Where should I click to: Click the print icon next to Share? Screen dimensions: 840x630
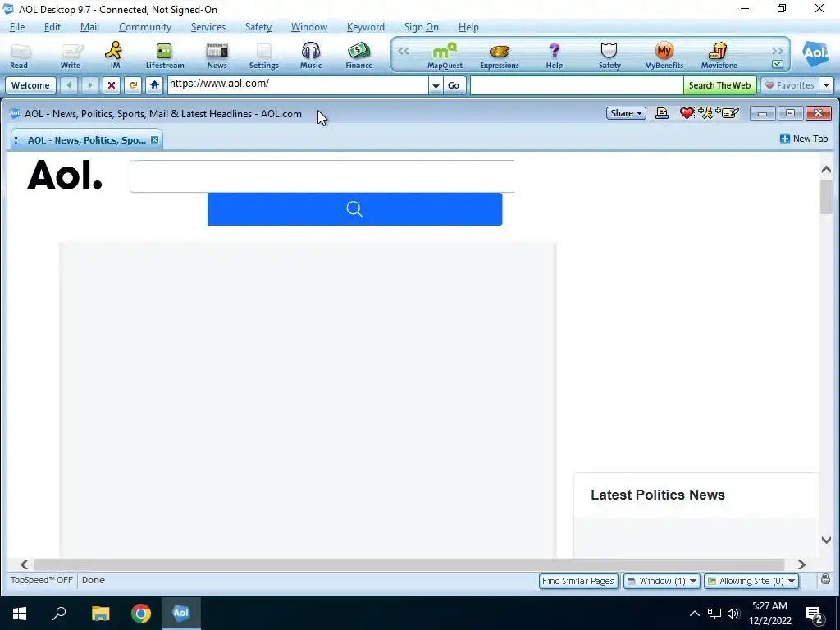point(662,113)
